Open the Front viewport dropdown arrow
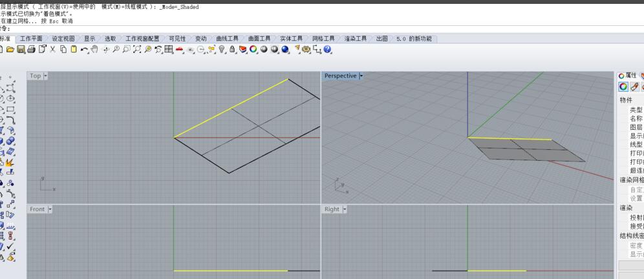Image resolution: width=644 pixels, height=279 pixels. pos(50,209)
